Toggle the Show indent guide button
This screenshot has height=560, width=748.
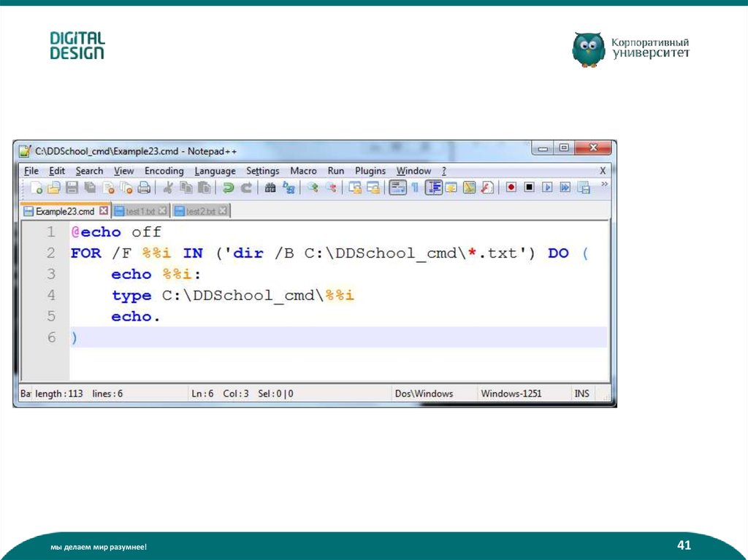tap(434, 188)
